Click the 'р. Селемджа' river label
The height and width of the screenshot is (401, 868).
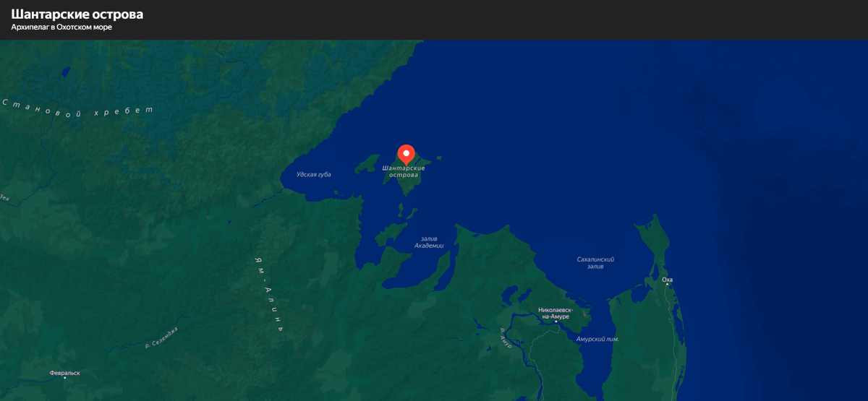pos(161,338)
